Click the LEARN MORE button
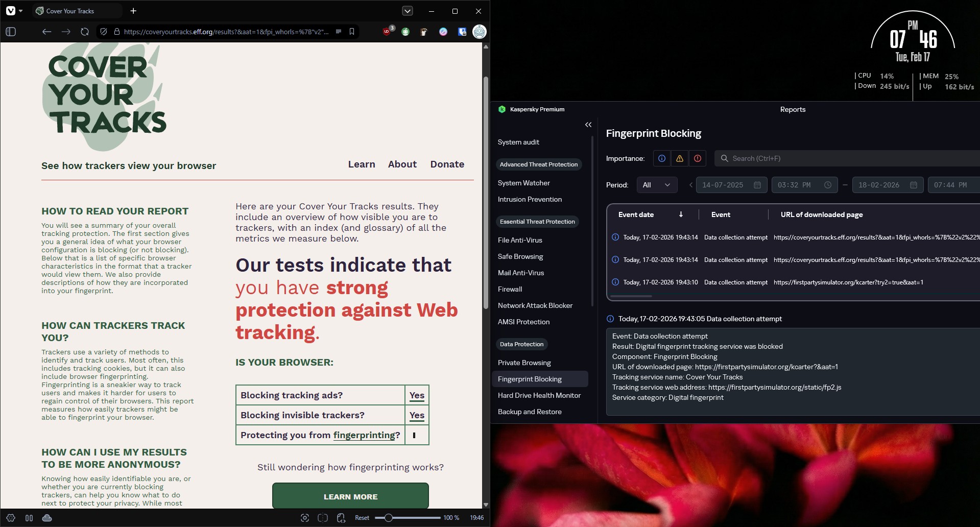The height and width of the screenshot is (527, 980). click(x=350, y=496)
